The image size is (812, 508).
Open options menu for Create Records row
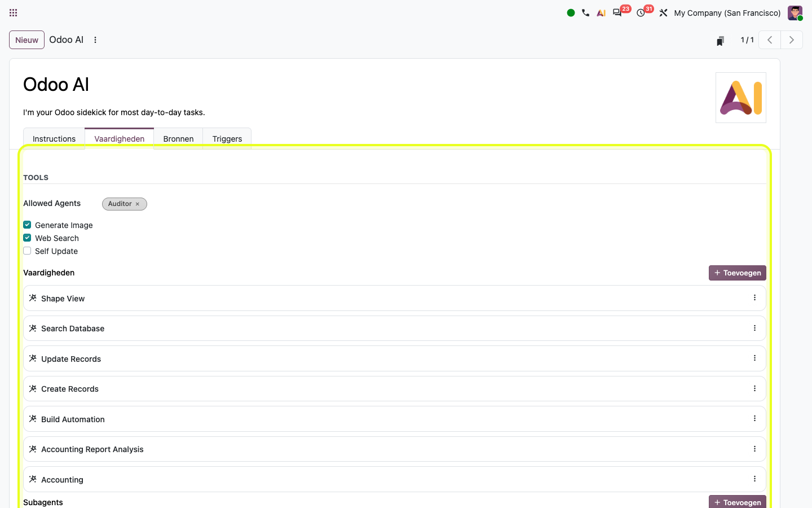[754, 388]
